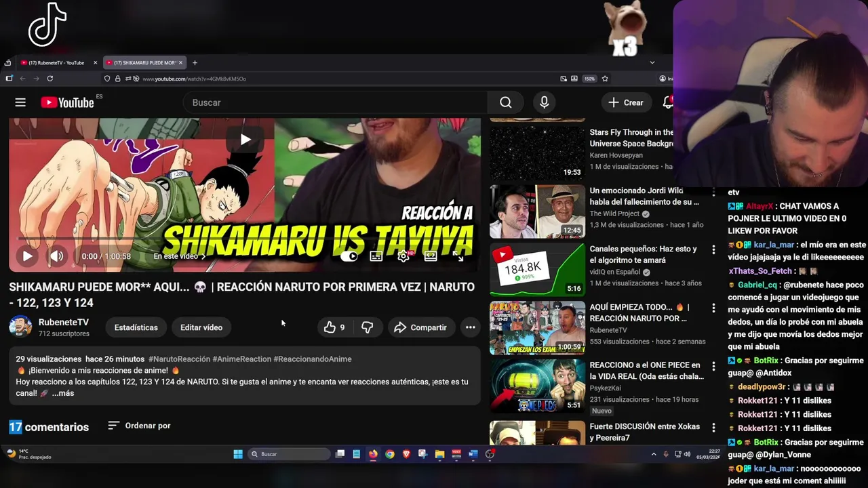Click the large play overlay on the video

[245, 140]
